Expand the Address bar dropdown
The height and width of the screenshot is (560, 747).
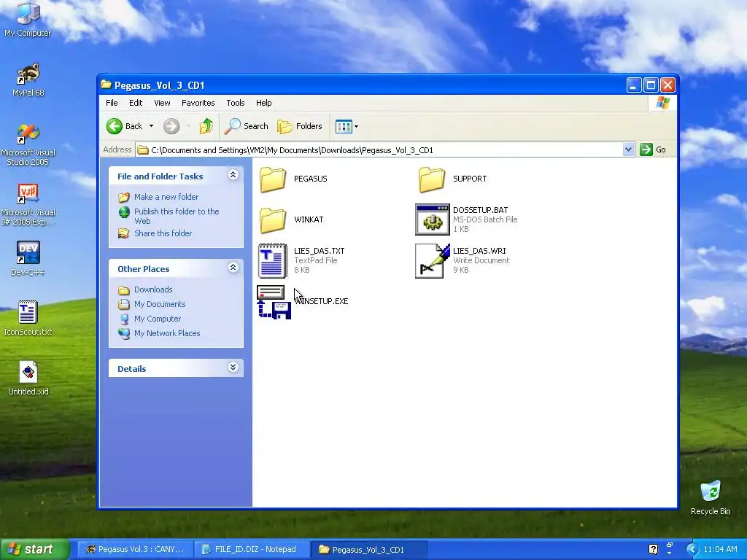tap(628, 149)
